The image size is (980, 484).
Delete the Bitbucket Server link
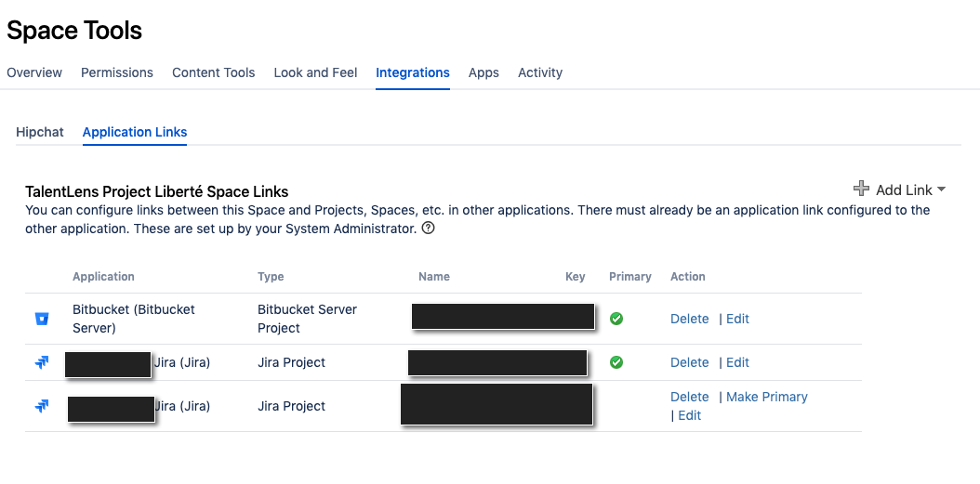pos(689,319)
